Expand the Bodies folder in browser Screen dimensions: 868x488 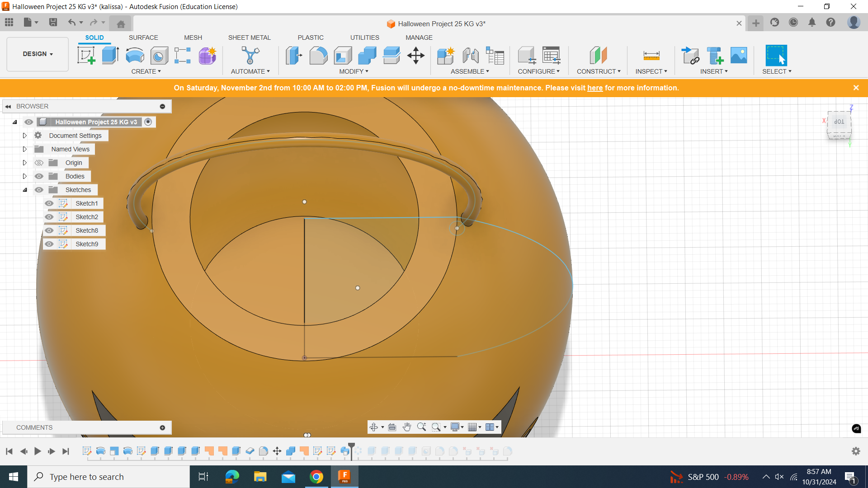click(24, 176)
